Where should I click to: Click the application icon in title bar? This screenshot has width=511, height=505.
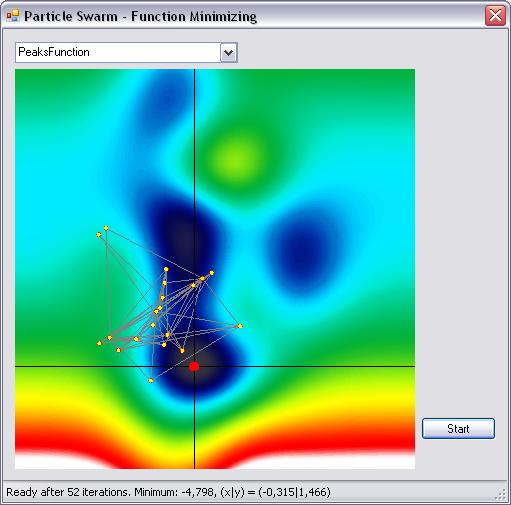click(13, 16)
